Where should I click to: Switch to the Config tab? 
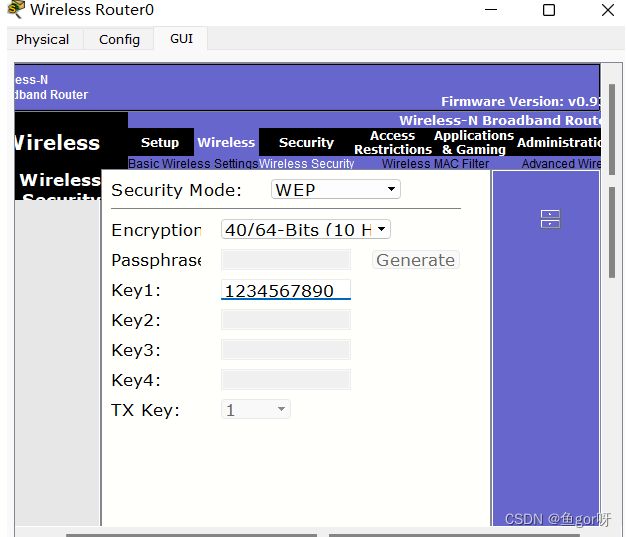pos(120,39)
